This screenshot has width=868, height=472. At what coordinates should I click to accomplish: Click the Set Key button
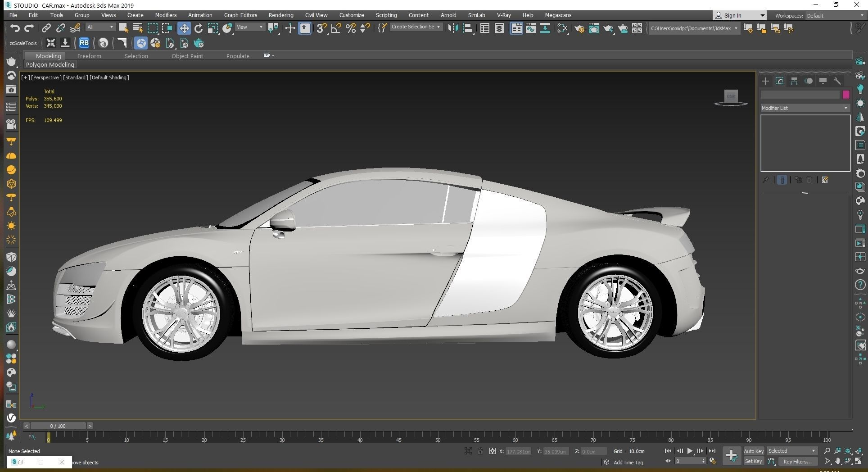pyautogui.click(x=754, y=461)
